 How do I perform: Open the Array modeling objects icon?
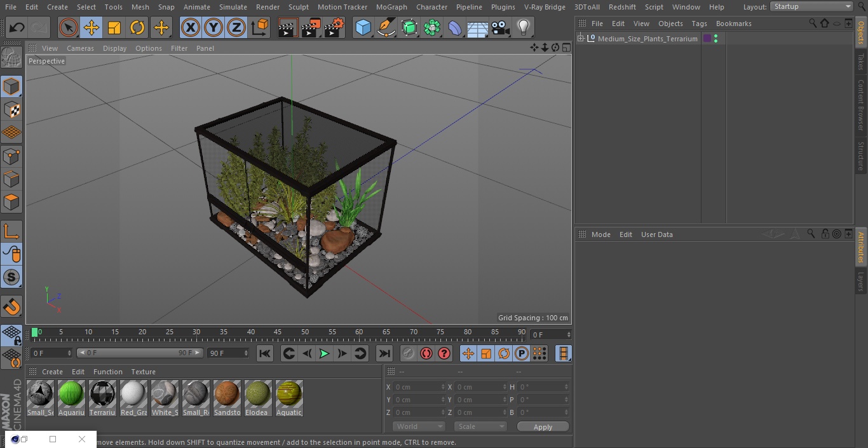tap(432, 27)
